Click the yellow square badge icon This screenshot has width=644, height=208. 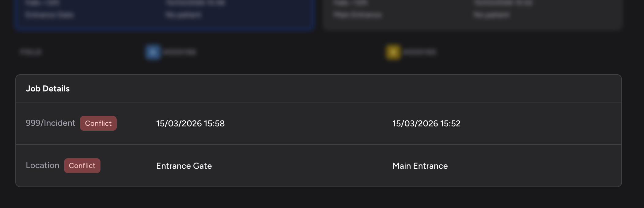393,52
